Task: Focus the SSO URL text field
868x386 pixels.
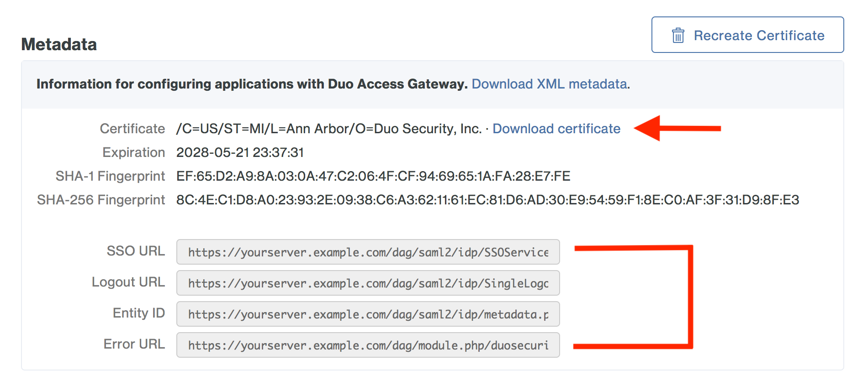Action: tap(368, 252)
